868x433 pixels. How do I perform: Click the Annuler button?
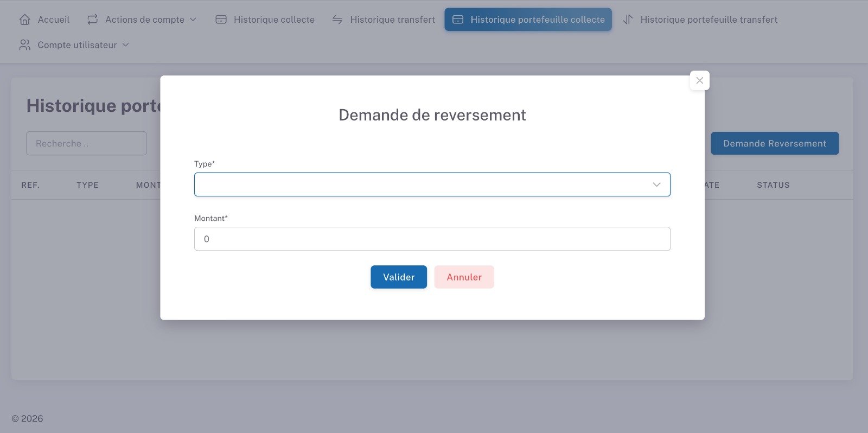[464, 277]
